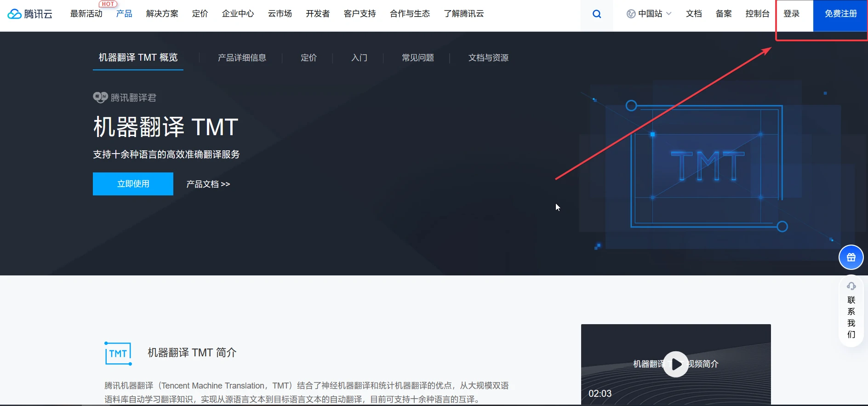Screen dimensions: 868x406
Task: Click the TMT product intro icon
Action: 118,354
